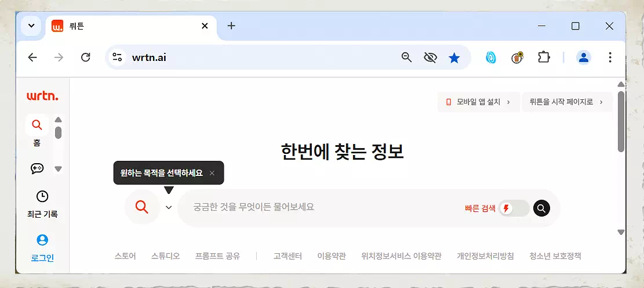Open 위치정보서비스 이용약관 link
This screenshot has width=644, height=288.
(401, 256)
